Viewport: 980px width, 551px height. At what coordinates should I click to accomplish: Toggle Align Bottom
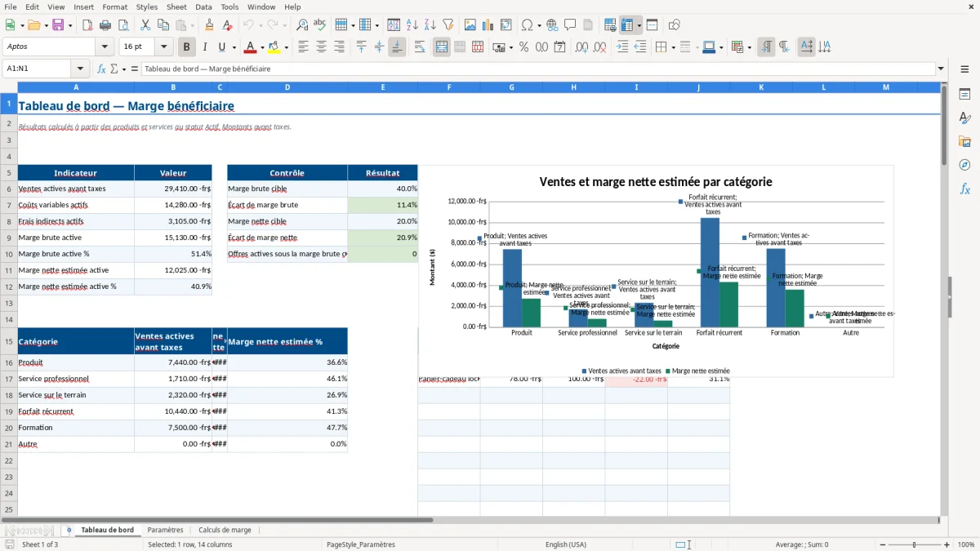397,47
